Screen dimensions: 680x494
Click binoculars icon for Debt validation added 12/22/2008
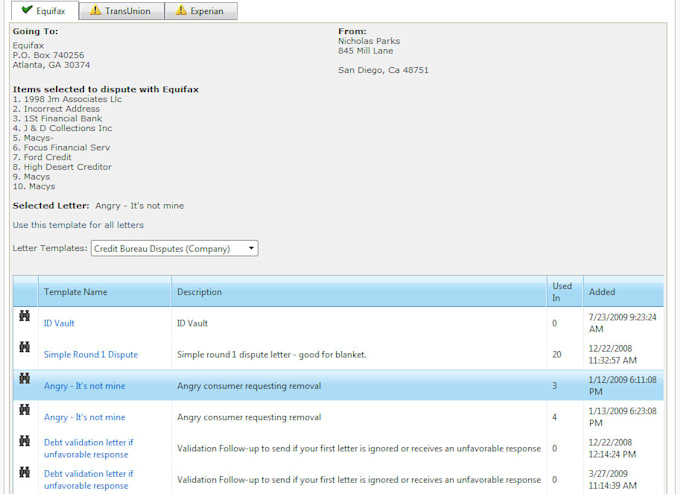click(x=25, y=441)
